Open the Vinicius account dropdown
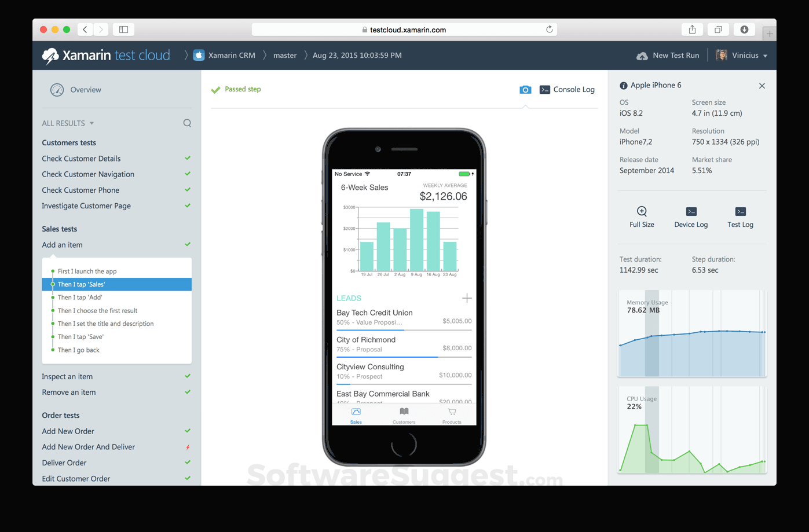 pos(742,55)
